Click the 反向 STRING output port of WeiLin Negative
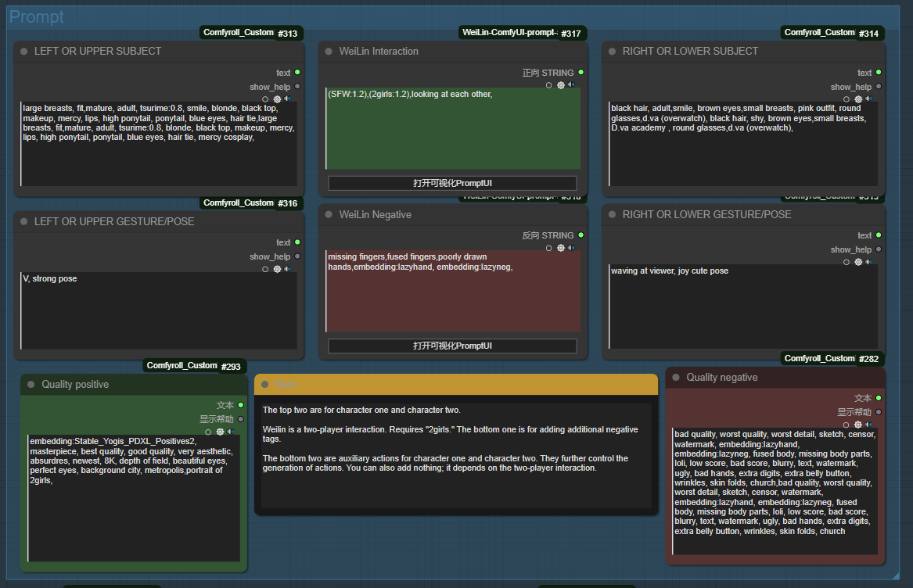913x588 pixels. pyautogui.click(x=581, y=235)
